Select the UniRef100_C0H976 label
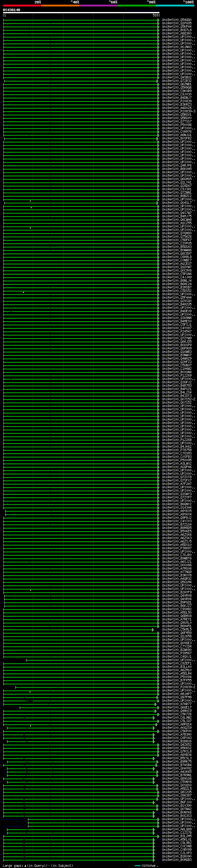Image resolution: width=197 pixels, height=868 pixels. coord(177,132)
